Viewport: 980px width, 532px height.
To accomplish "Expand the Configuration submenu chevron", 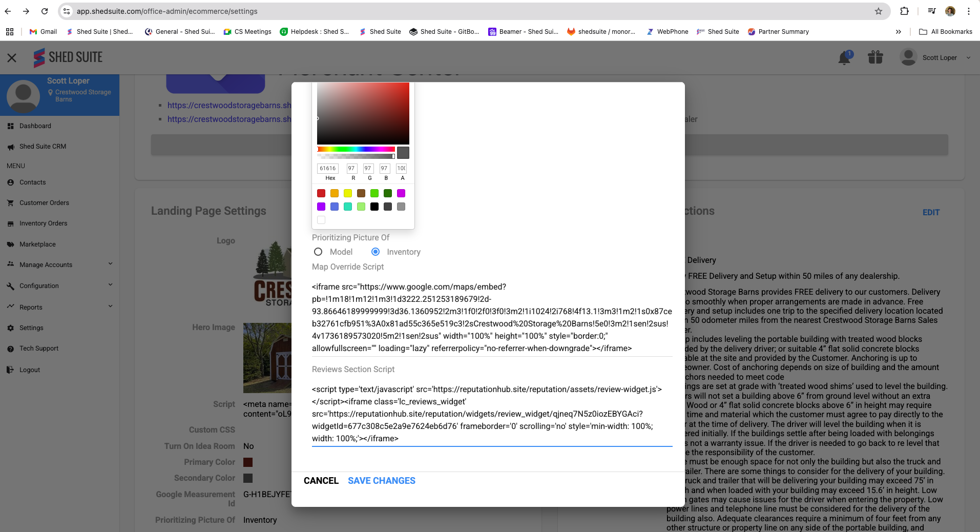I will [110, 285].
